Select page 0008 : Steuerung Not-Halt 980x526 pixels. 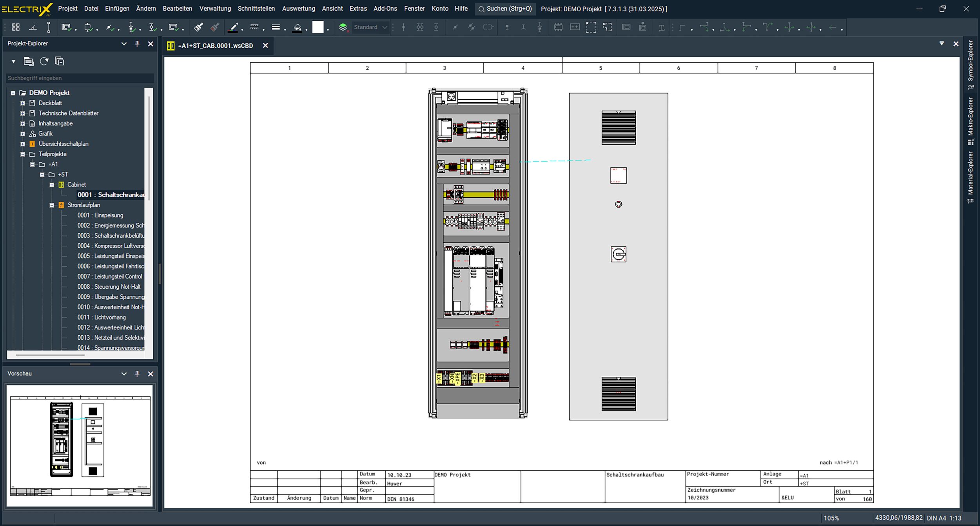coord(109,287)
